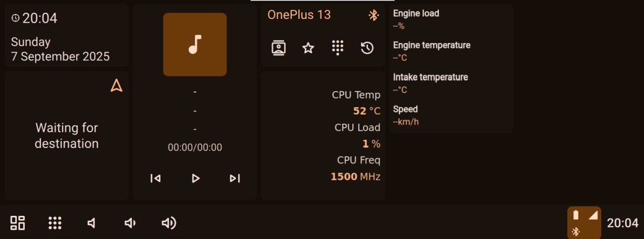Raise volume with the volume up icon
The width and height of the screenshot is (644, 239).
[x=169, y=223]
